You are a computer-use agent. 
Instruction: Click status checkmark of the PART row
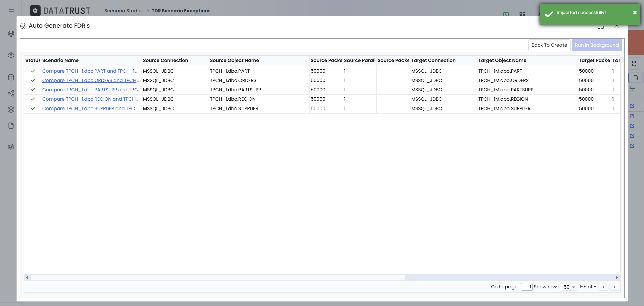33,71
